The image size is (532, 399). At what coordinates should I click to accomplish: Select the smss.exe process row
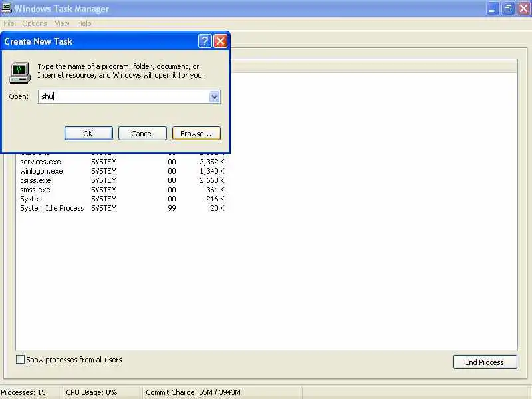tap(122, 190)
